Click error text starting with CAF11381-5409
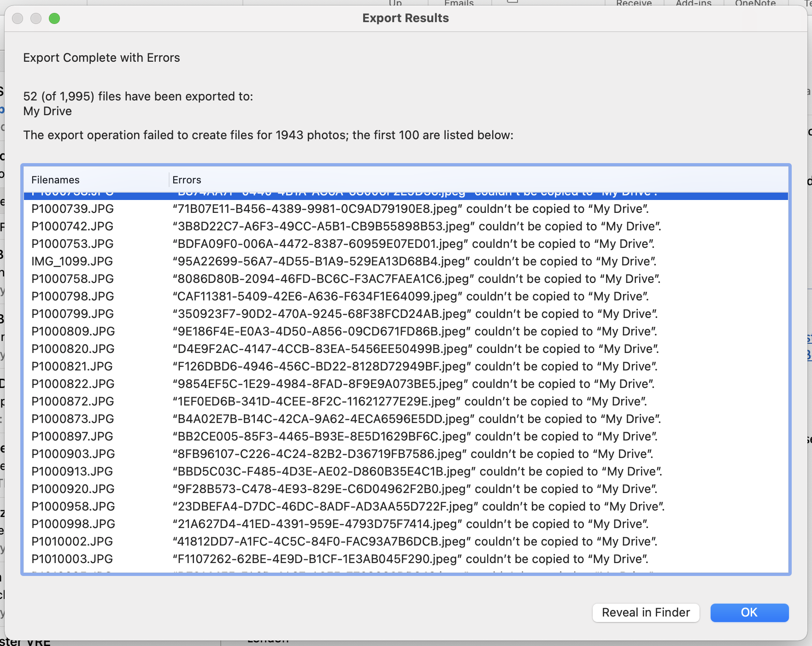This screenshot has width=812, height=646. pos(411,296)
